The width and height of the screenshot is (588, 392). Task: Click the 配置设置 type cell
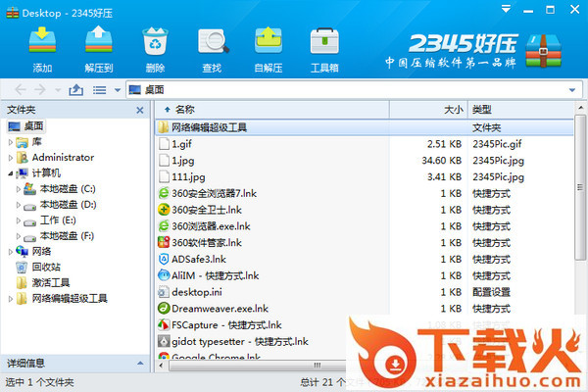[x=491, y=292]
